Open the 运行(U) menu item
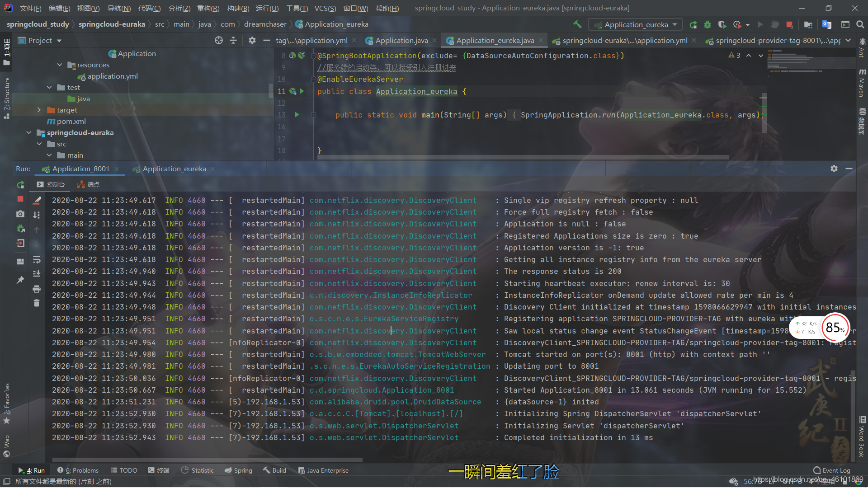868x488 pixels. click(x=267, y=7)
